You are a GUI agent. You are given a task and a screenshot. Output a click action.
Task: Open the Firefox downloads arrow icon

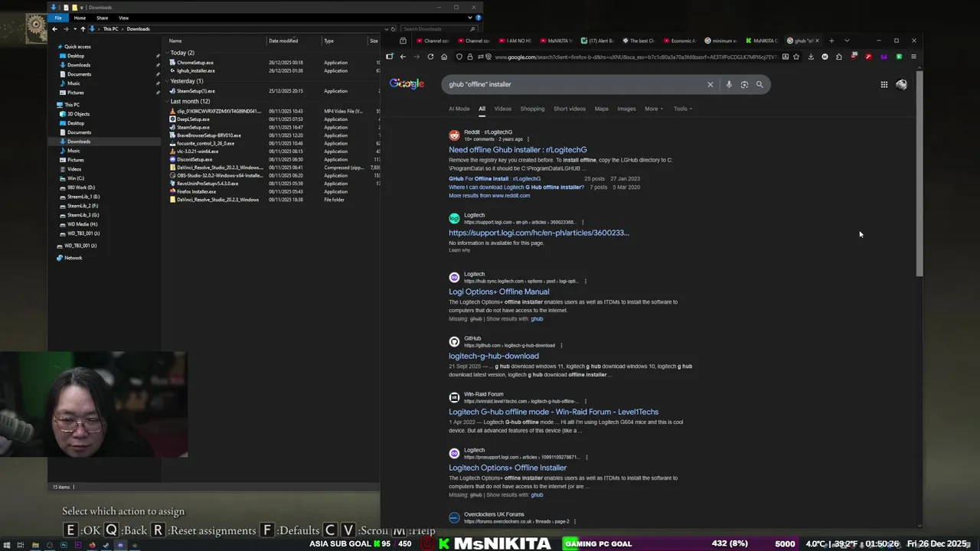coord(811,57)
